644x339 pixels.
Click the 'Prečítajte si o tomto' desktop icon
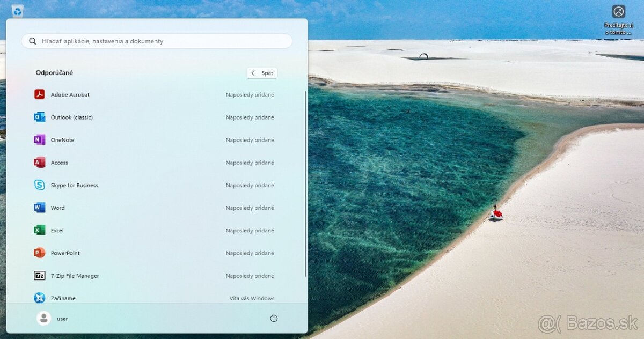(x=619, y=13)
